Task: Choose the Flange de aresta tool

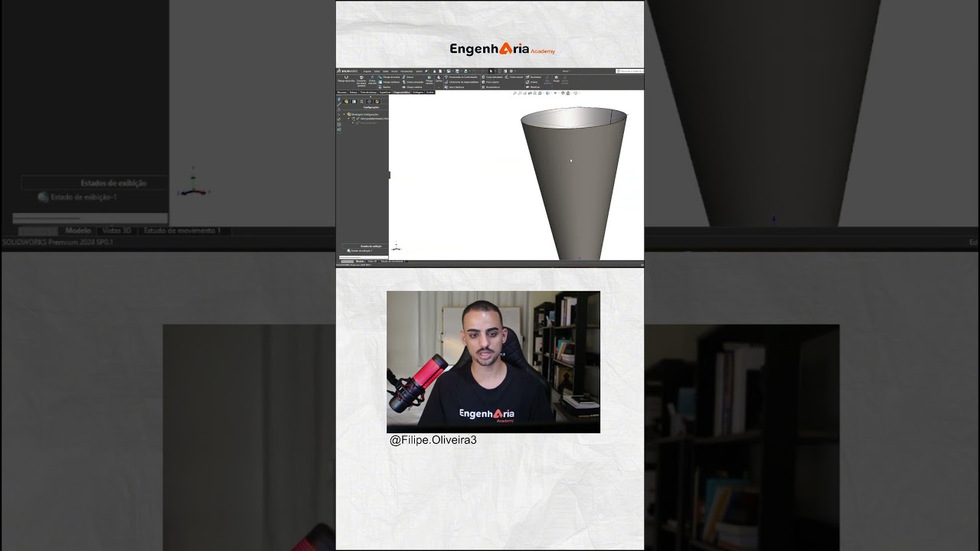Action: click(389, 77)
